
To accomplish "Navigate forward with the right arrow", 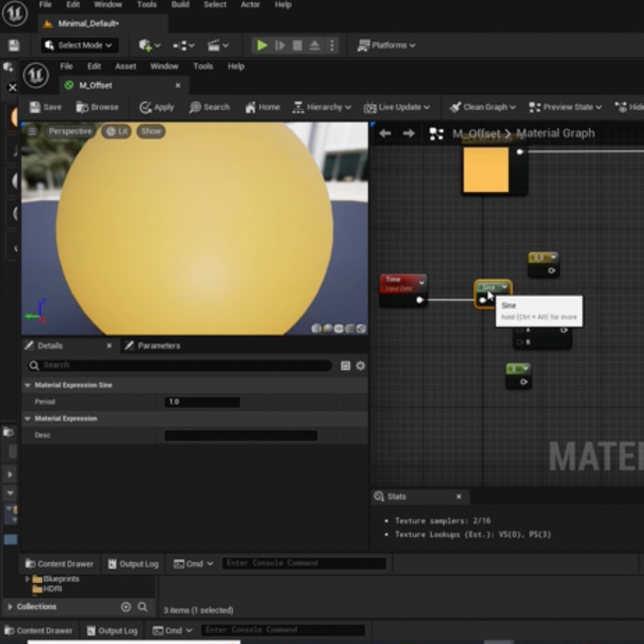I will [x=408, y=133].
